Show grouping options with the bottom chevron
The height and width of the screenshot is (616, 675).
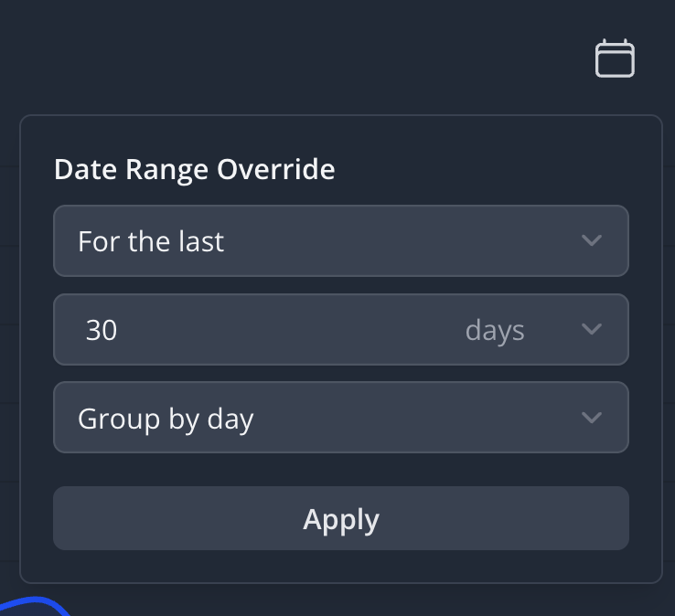pyautogui.click(x=592, y=418)
